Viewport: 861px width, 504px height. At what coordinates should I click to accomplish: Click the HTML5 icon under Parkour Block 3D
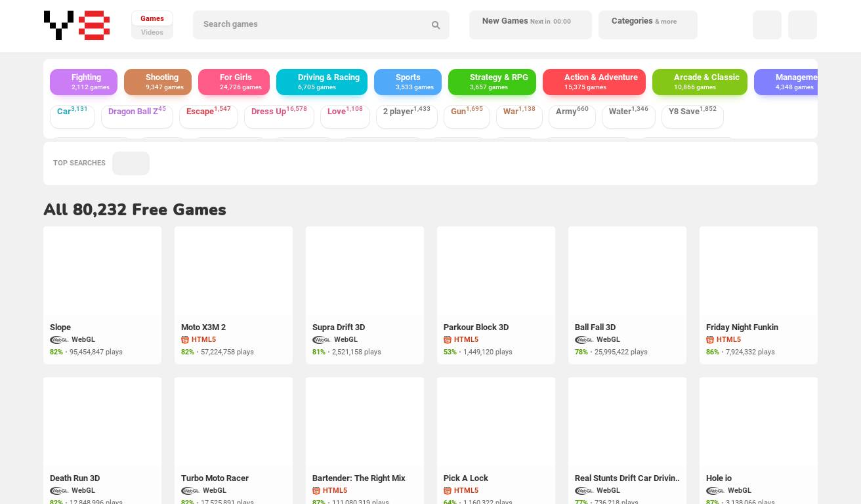coord(448,340)
